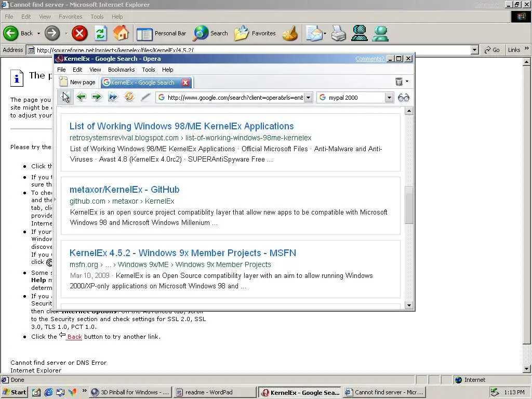Viewport: 532px width, 399px height.
Task: Click the History sundial icon in Internet Explorer
Action: click(290, 33)
